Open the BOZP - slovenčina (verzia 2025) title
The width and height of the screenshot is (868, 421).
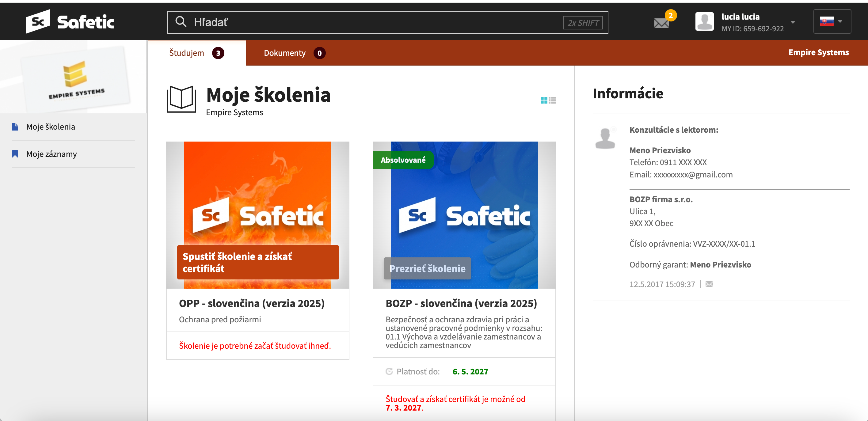coord(461,303)
